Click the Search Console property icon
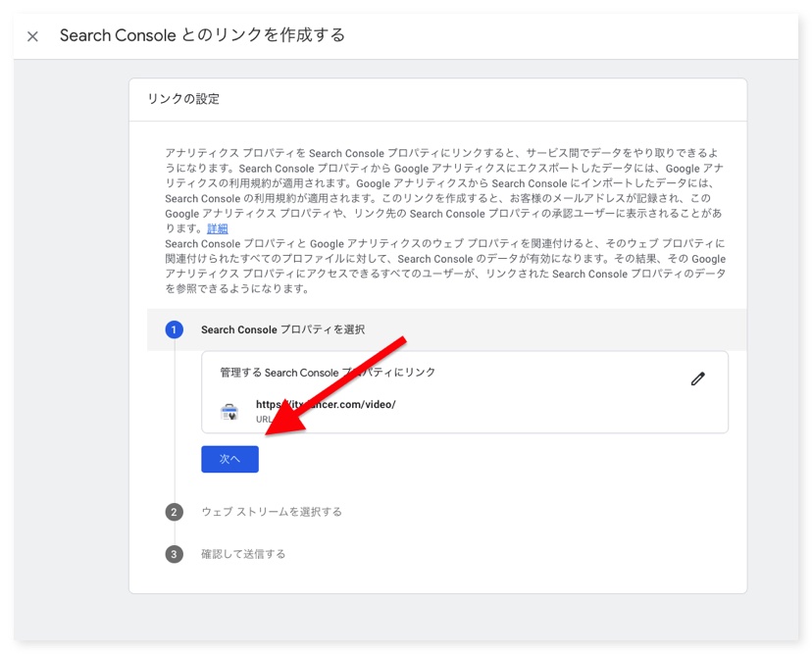Image resolution: width=812 pixels, height=654 pixels. [x=229, y=412]
